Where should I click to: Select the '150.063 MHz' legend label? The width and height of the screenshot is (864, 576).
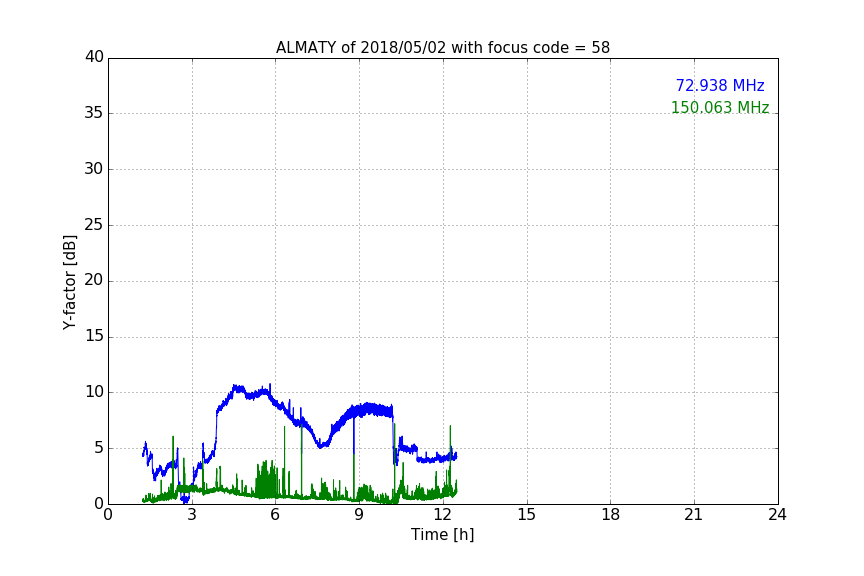720,107
